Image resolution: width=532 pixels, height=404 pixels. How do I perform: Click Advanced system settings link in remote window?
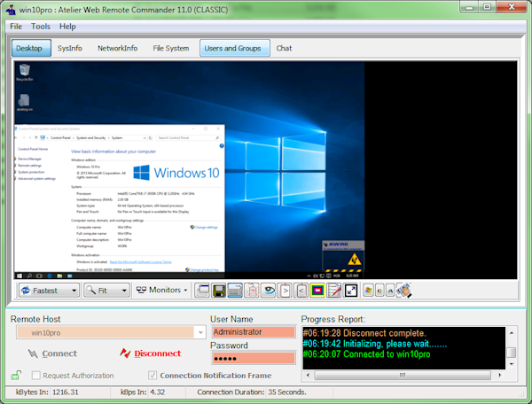36,179
